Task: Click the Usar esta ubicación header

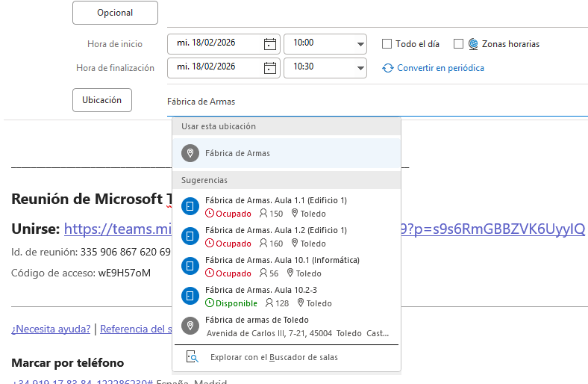Action: (287, 126)
